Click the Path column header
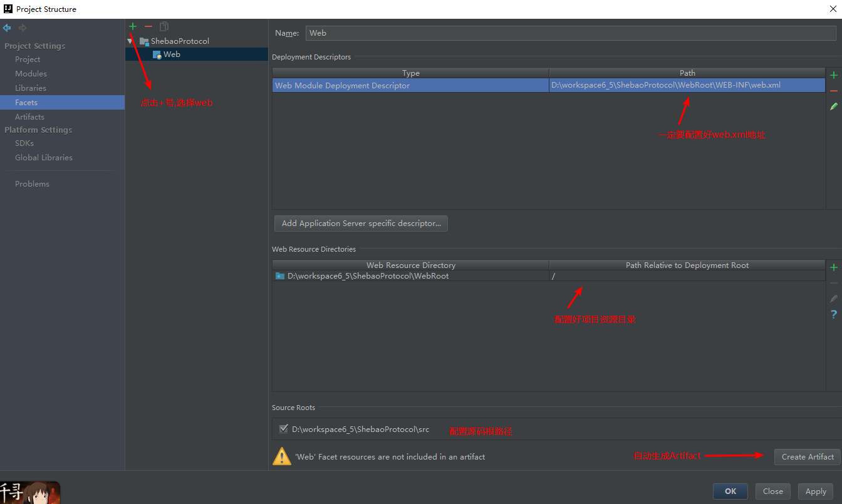The image size is (842, 504). [x=687, y=73]
